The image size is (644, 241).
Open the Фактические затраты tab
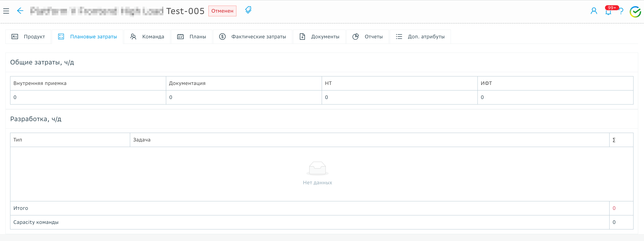point(252,37)
